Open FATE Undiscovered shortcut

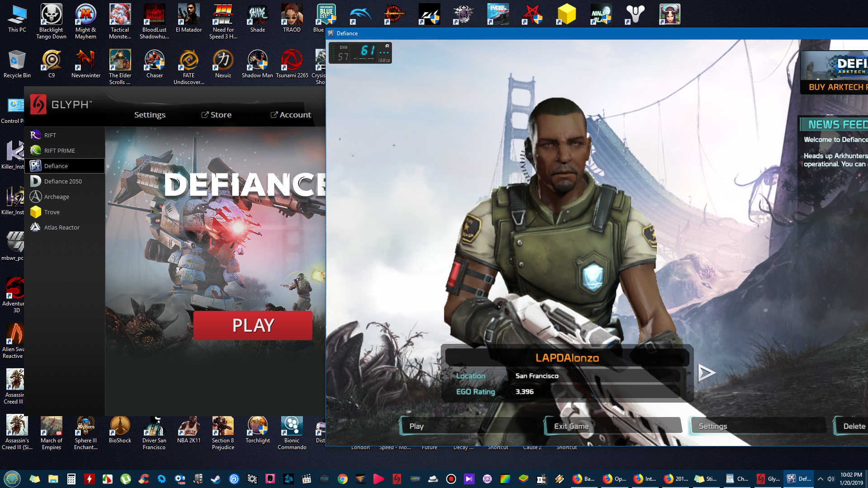[189, 67]
